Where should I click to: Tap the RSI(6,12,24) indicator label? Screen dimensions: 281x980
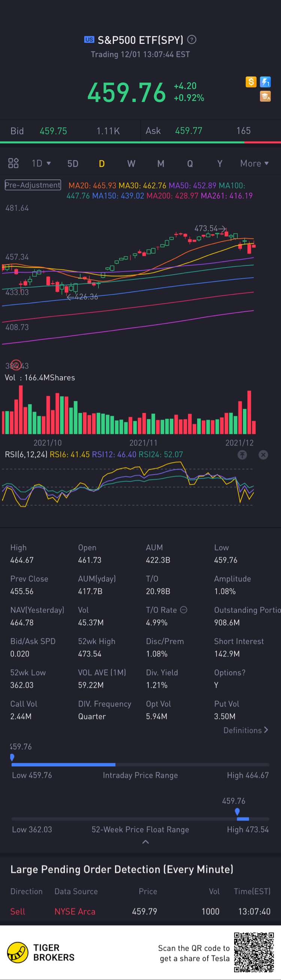click(26, 454)
